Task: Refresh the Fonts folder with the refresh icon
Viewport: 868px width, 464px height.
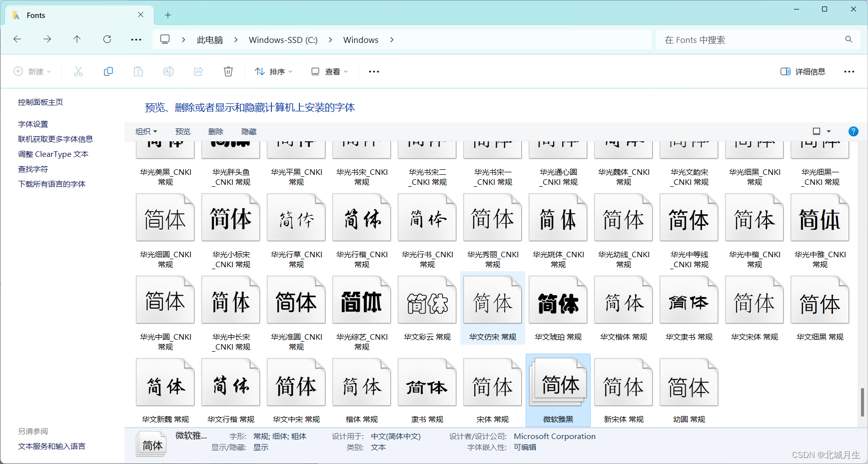Action: pos(107,39)
